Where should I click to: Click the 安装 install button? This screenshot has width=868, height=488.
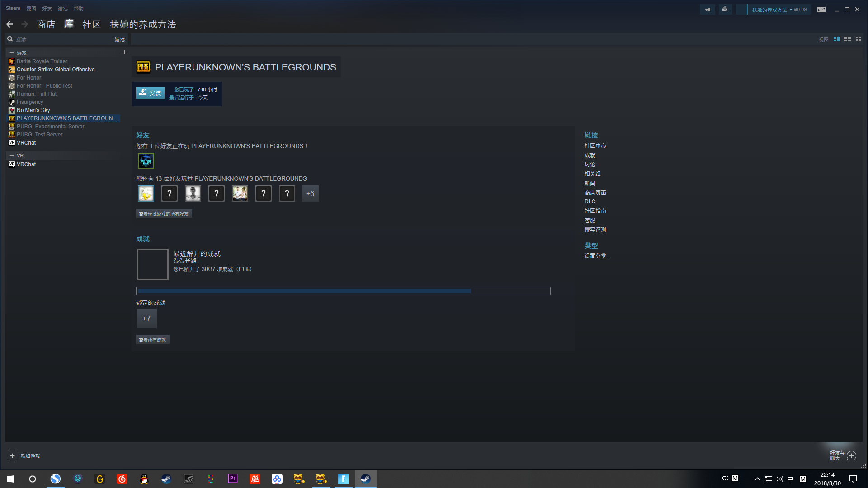coord(151,93)
